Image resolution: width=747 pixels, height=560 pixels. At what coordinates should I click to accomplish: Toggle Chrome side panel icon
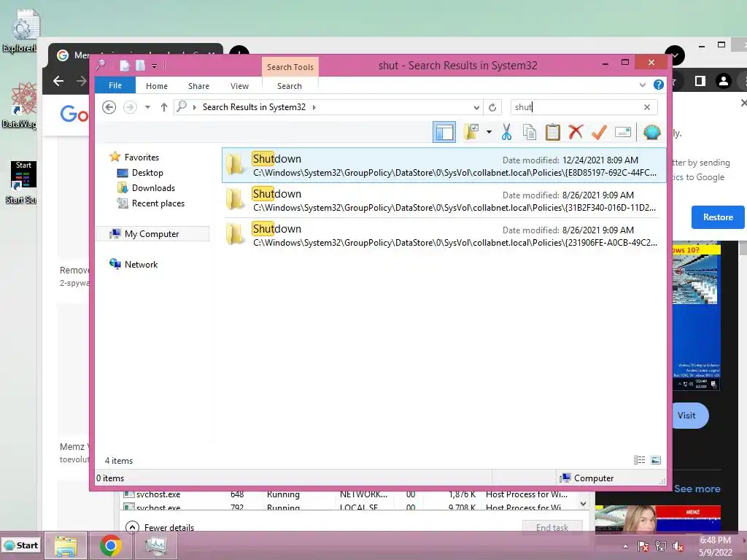click(700, 82)
